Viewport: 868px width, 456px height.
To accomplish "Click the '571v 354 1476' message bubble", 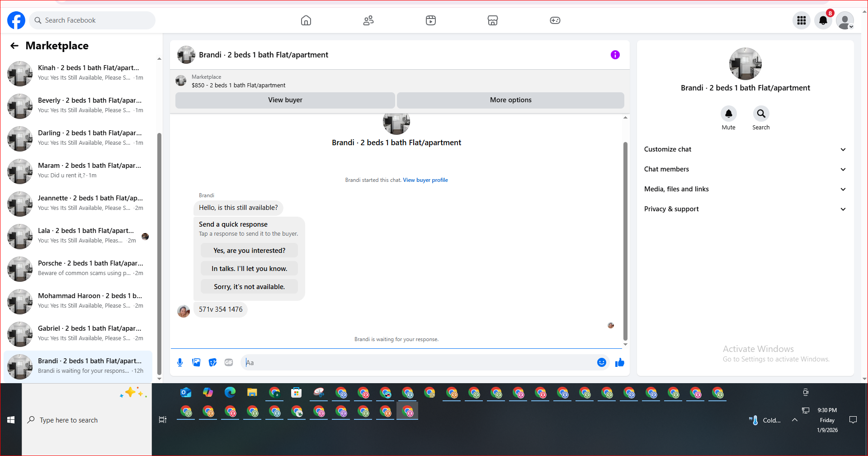I will 221,309.
